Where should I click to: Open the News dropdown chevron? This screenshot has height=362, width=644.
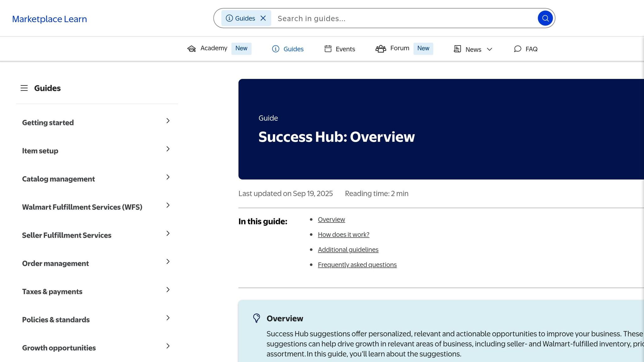(489, 49)
